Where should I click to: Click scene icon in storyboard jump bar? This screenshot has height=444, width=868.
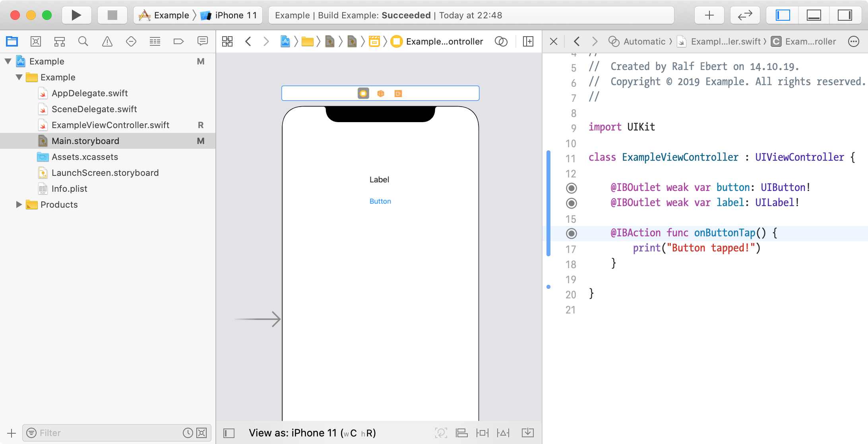(x=374, y=41)
